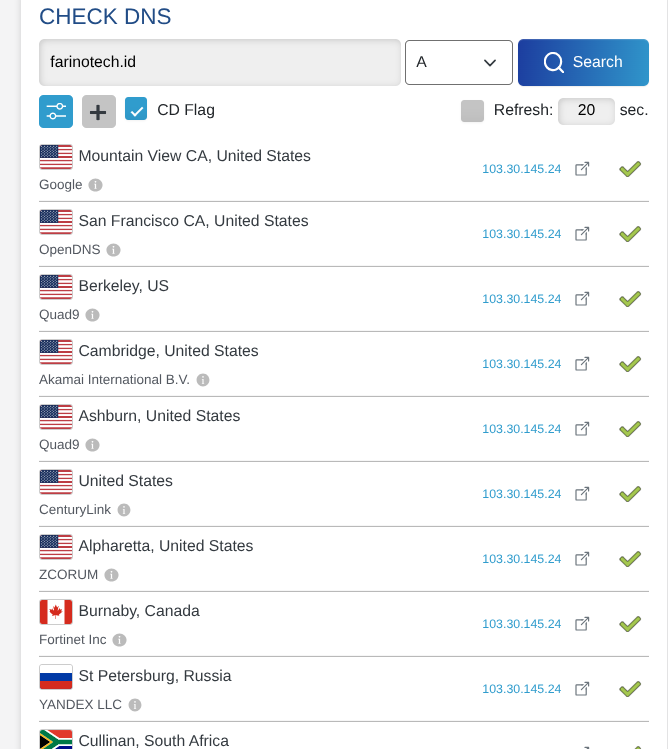668x749 pixels.
Task: Focus the domain field containing farinotech.id
Action: point(220,63)
